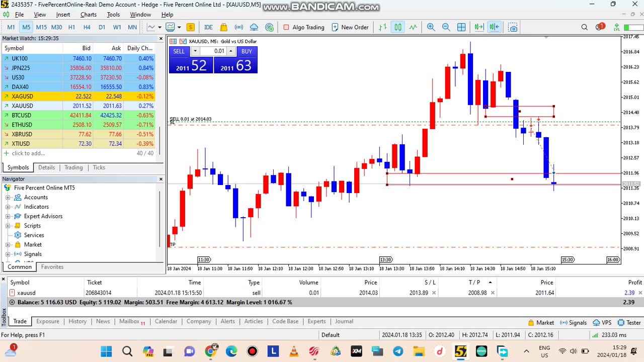Open Telegram from Windows taskbar
Image resolution: width=644 pixels, height=362 pixels.
click(398, 351)
